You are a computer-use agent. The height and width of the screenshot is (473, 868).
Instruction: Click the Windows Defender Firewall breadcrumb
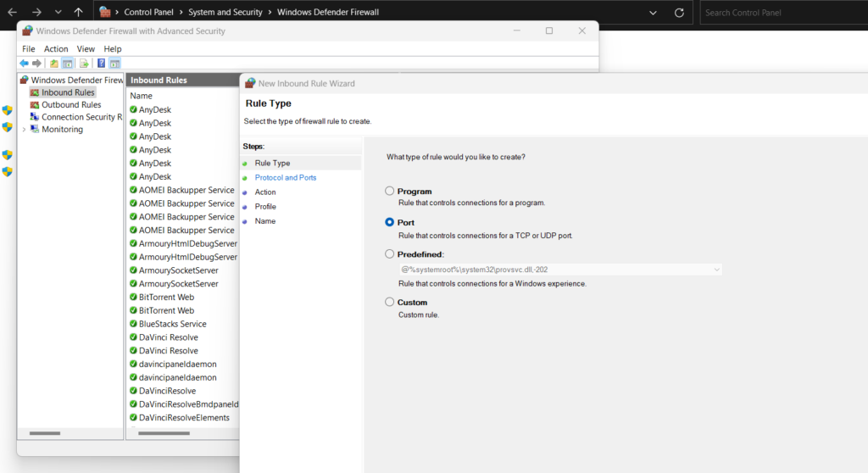(x=328, y=12)
